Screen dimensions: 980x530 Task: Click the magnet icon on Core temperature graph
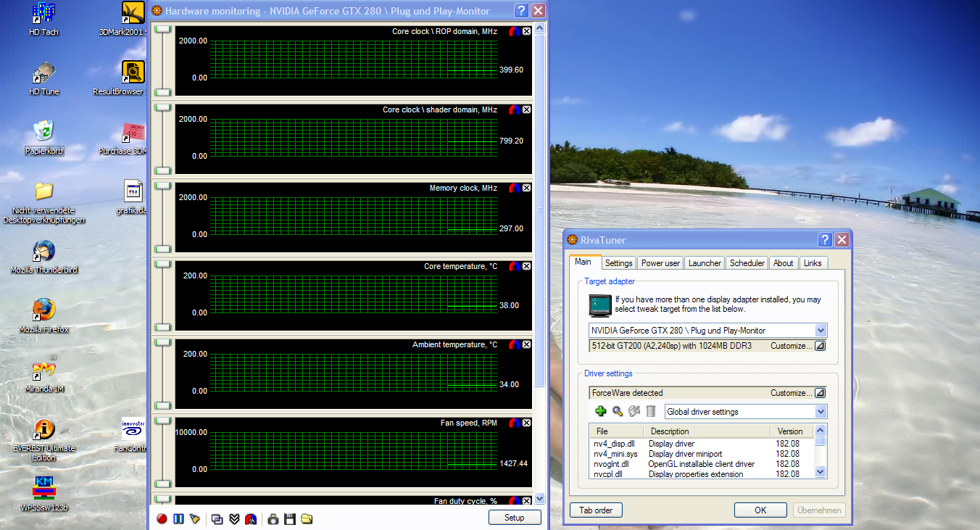point(515,266)
